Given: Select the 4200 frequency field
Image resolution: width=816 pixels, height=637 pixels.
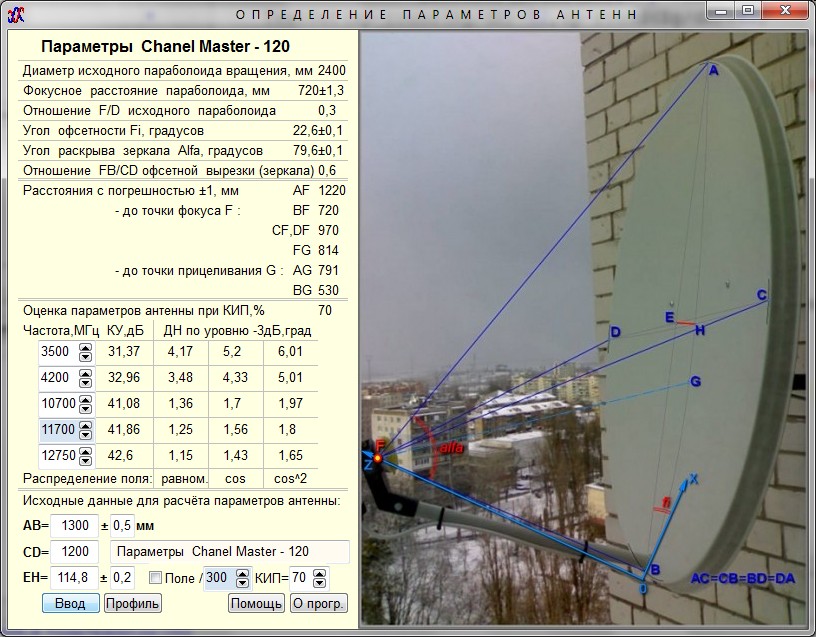Looking at the screenshot, I should pyautogui.click(x=59, y=378).
